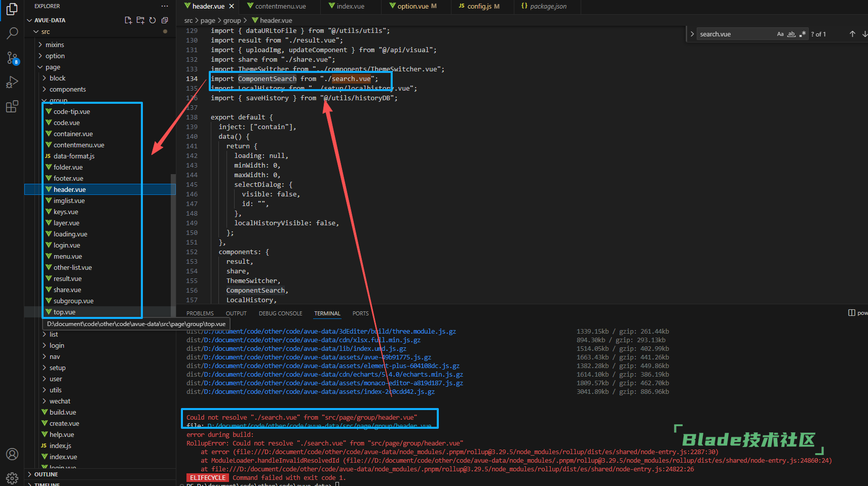This screenshot has width=868, height=486.
Task: Expand the OUTLINE section
Action: tap(46, 474)
